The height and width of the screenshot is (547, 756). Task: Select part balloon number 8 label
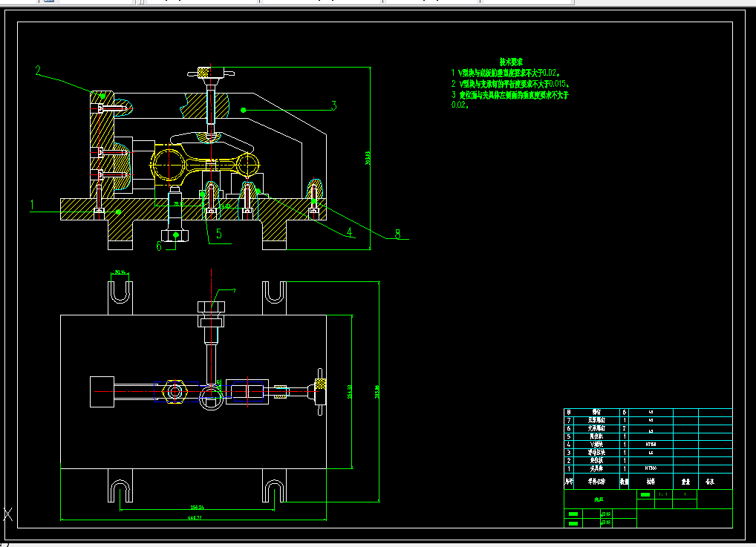(398, 235)
